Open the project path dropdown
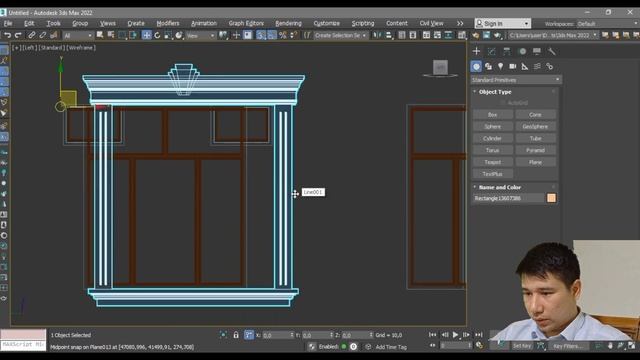 (x=553, y=36)
